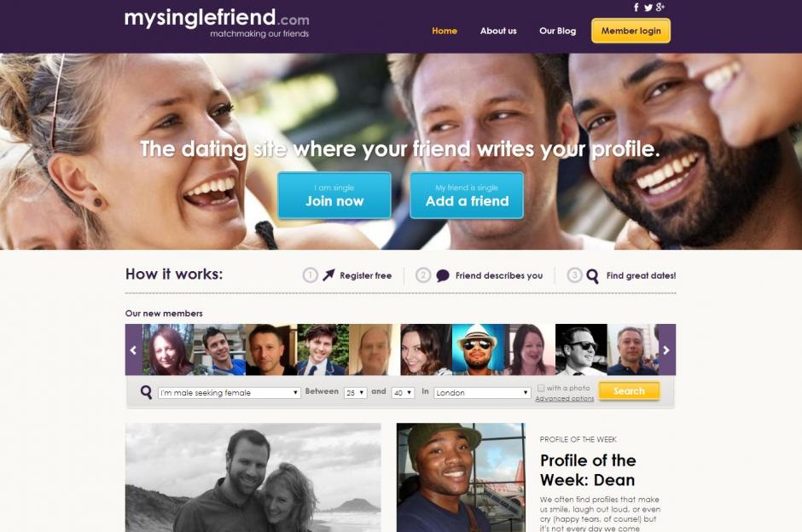Click the Member login button
Viewport: 802px width, 532px height.
[631, 31]
